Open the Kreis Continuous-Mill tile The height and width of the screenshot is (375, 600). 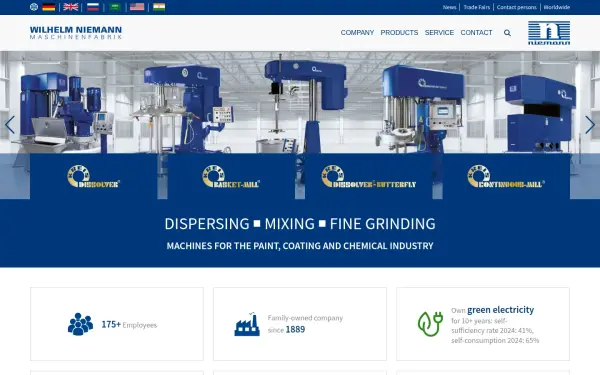[x=506, y=176]
